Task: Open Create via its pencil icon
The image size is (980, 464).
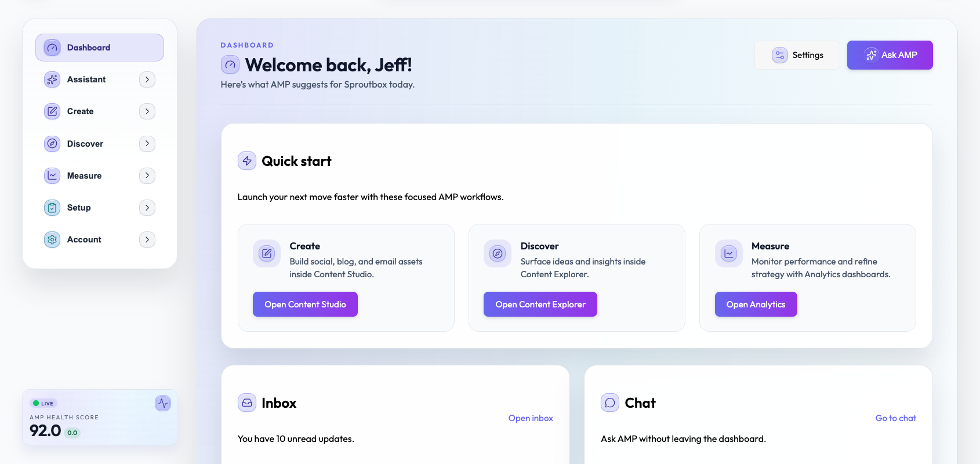Action: pyautogui.click(x=52, y=111)
